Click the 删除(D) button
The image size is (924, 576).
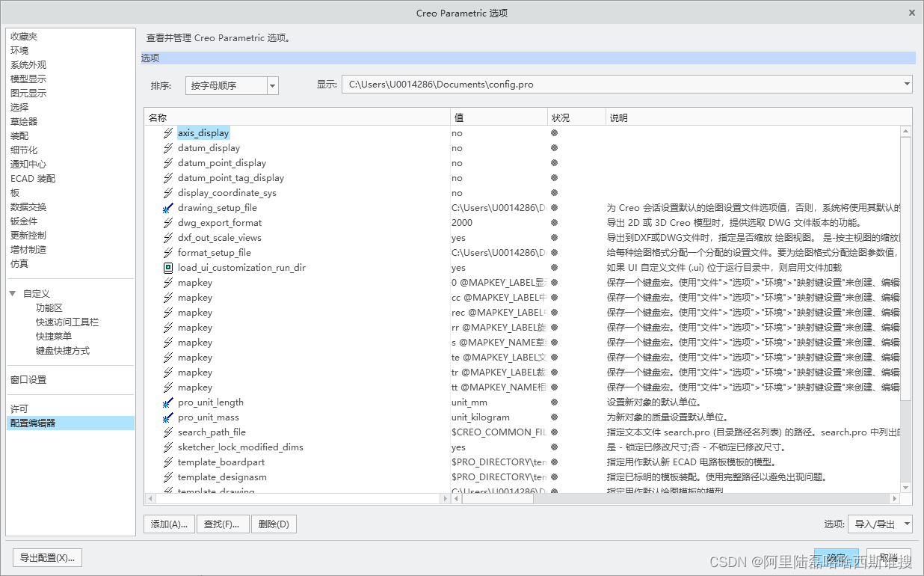274,524
